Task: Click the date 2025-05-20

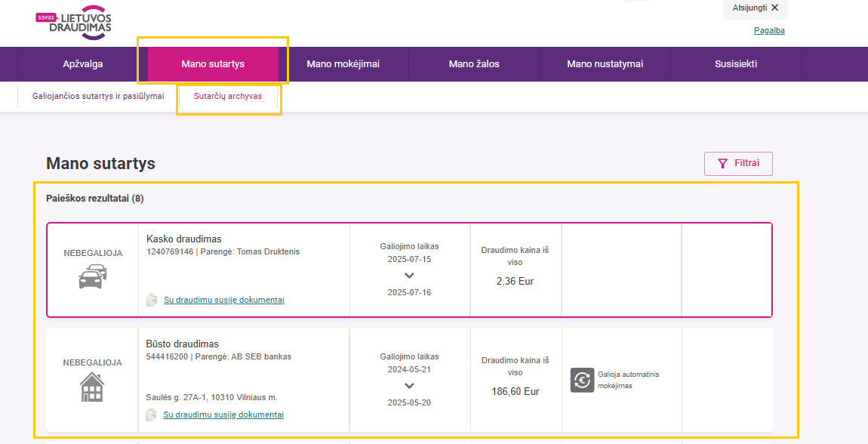Action: (x=409, y=402)
